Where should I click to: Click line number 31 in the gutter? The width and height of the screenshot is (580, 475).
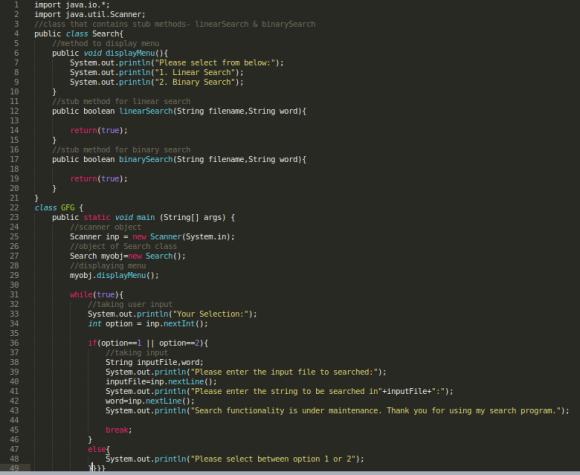click(x=14, y=294)
